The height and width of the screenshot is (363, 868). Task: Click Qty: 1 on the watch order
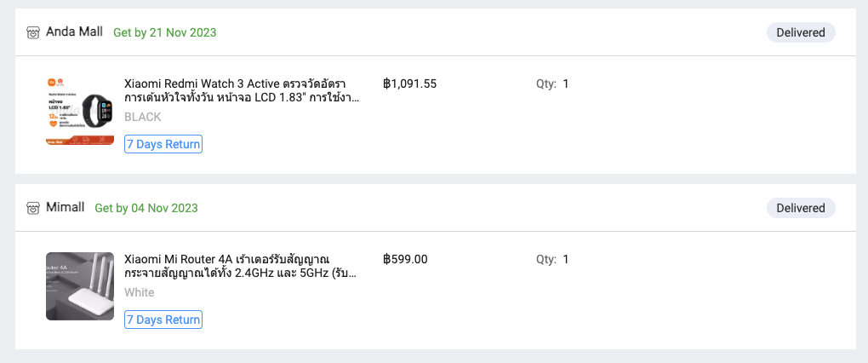[x=552, y=84]
